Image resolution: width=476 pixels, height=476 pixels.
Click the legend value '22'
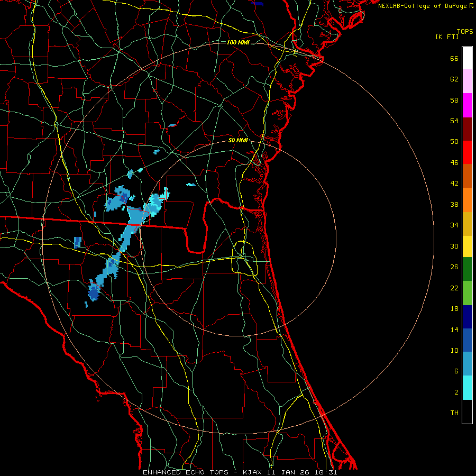454,288
